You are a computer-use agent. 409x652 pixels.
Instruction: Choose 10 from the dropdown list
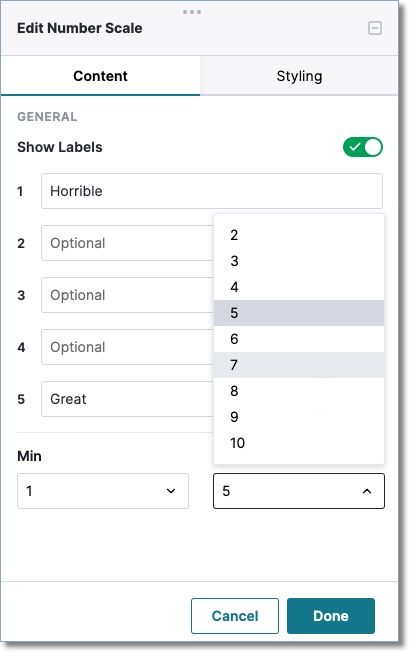tap(299, 443)
